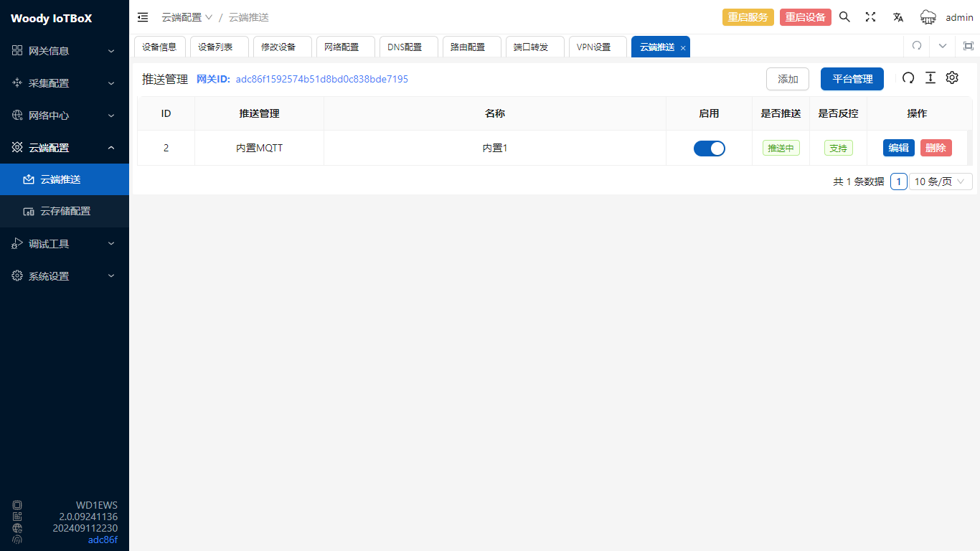Open the search magnifier icon in header
The width and height of the screenshot is (980, 551).
pos(844,17)
